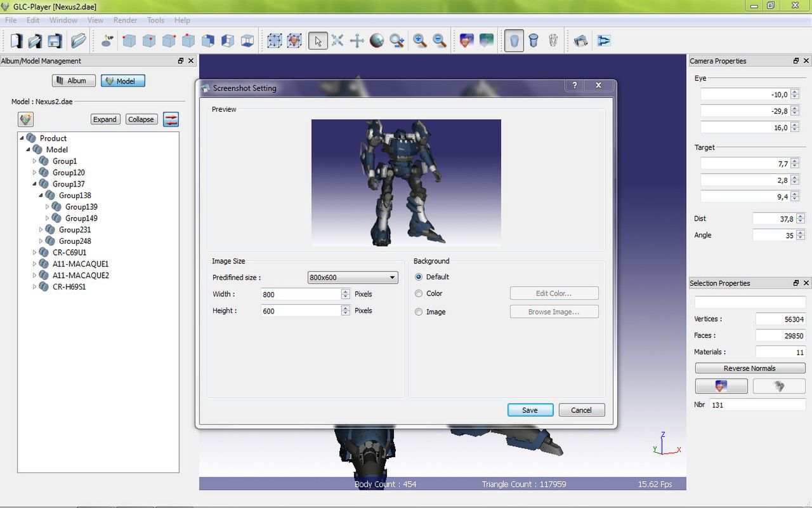The height and width of the screenshot is (508, 812).
Task: Click the red arrows icon next to Collapse
Action: (x=171, y=119)
